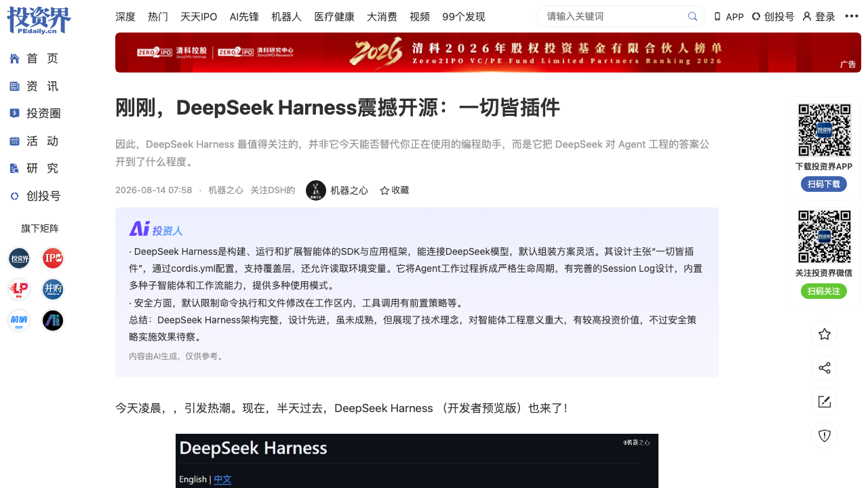Click 登录 to sign in
The height and width of the screenshot is (488, 868).
tap(818, 16)
